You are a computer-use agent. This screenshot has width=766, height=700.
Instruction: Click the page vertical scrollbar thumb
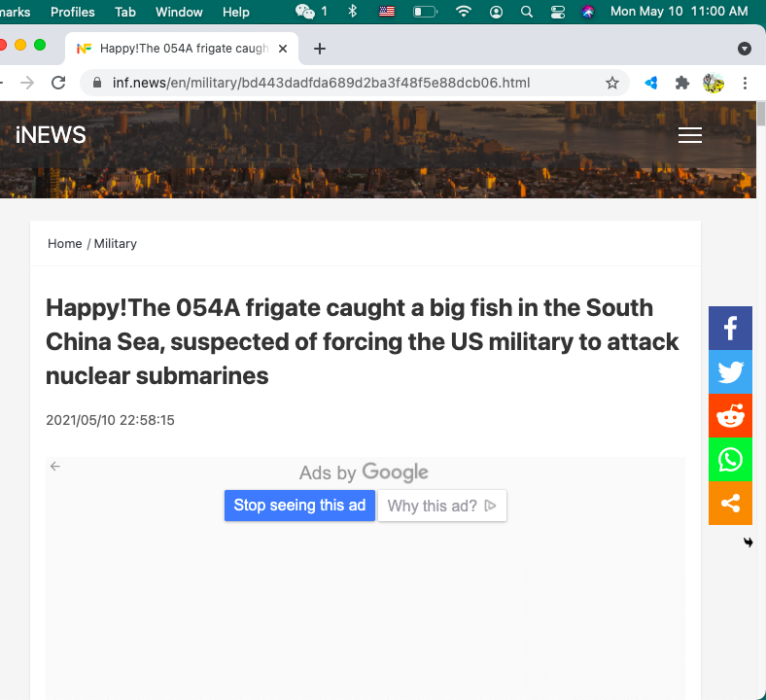[760, 114]
